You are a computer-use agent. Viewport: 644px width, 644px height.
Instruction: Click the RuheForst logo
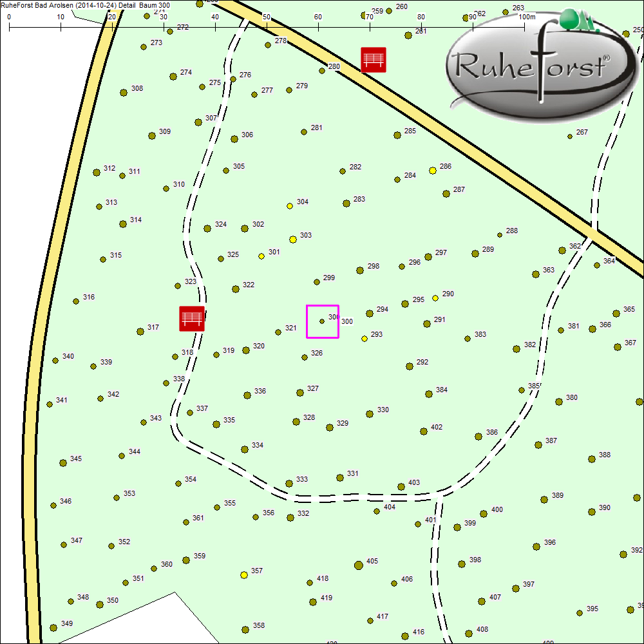coord(538,64)
